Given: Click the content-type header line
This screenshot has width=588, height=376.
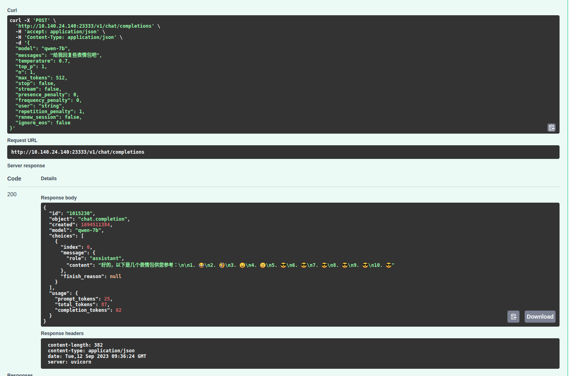Looking at the screenshot, I should (91, 350).
